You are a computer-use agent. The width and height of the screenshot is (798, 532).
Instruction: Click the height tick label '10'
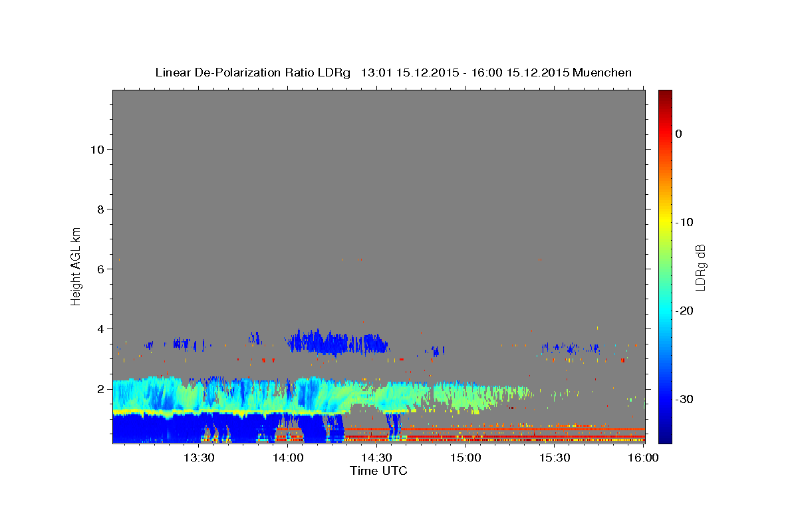(x=98, y=150)
